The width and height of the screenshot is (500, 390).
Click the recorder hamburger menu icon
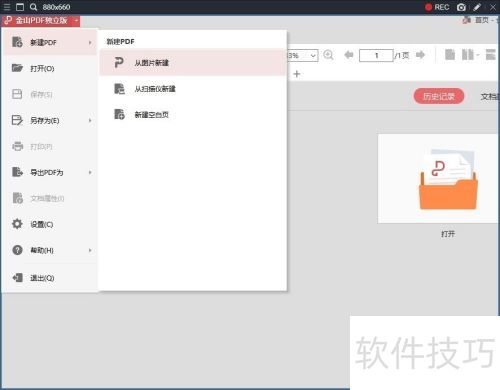(x=7, y=7)
